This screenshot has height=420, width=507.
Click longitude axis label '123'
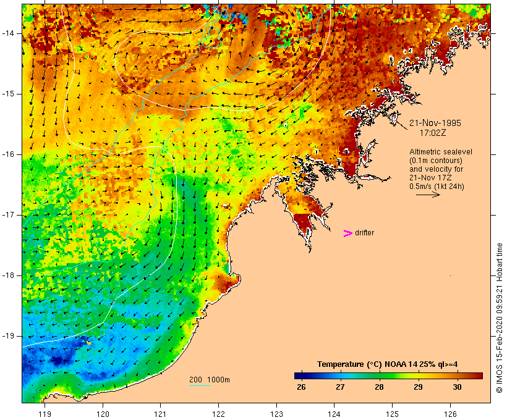(x=276, y=414)
